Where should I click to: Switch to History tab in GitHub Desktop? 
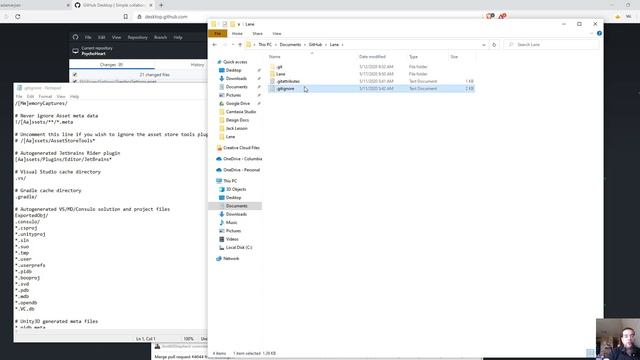click(x=197, y=64)
